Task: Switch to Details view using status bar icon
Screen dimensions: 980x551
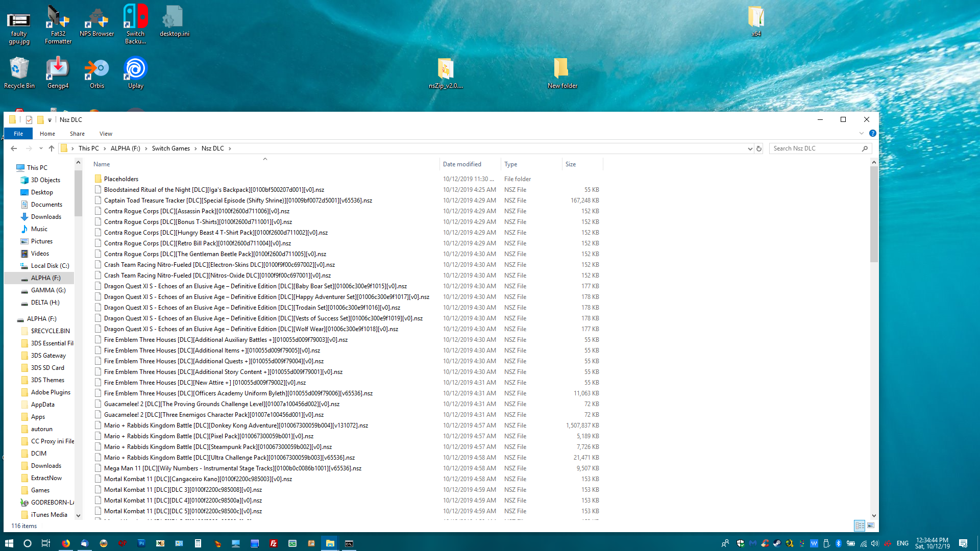Action: point(860,525)
